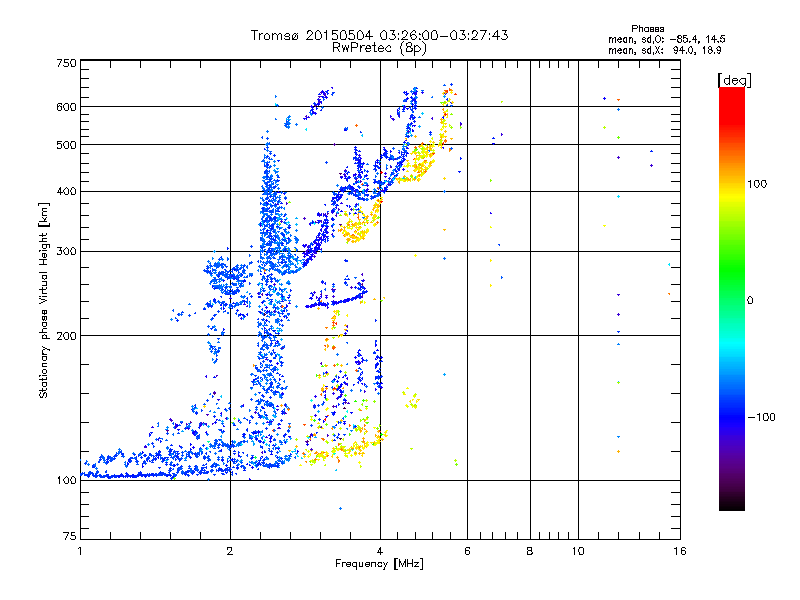Click the 'Stationary phase Virtual Height [km]' axis label
The image size is (800, 600).
pyautogui.click(x=44, y=300)
